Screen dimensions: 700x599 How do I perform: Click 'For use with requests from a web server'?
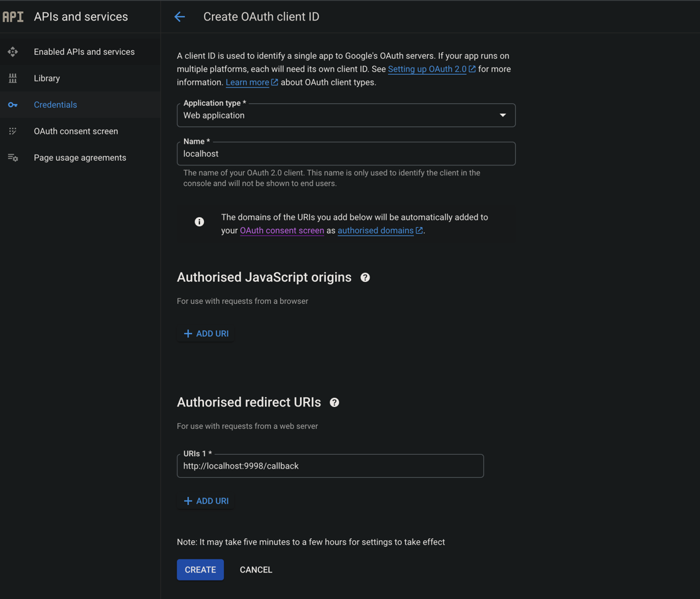(247, 426)
